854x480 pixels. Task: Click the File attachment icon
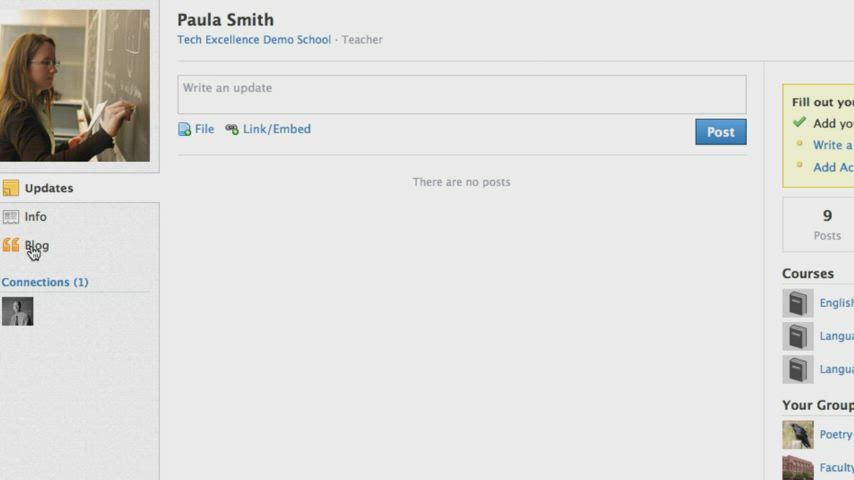185,129
